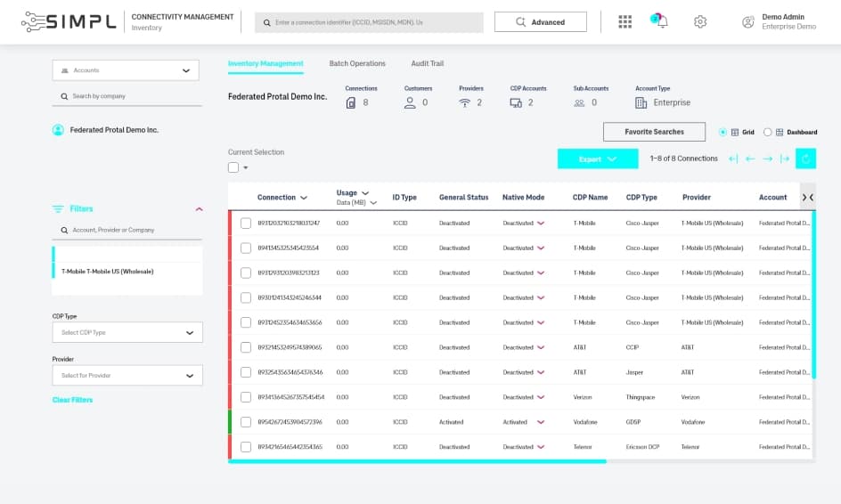Click the horizontal table scrollbar
This screenshot has width=841, height=504.
[x=417, y=461]
